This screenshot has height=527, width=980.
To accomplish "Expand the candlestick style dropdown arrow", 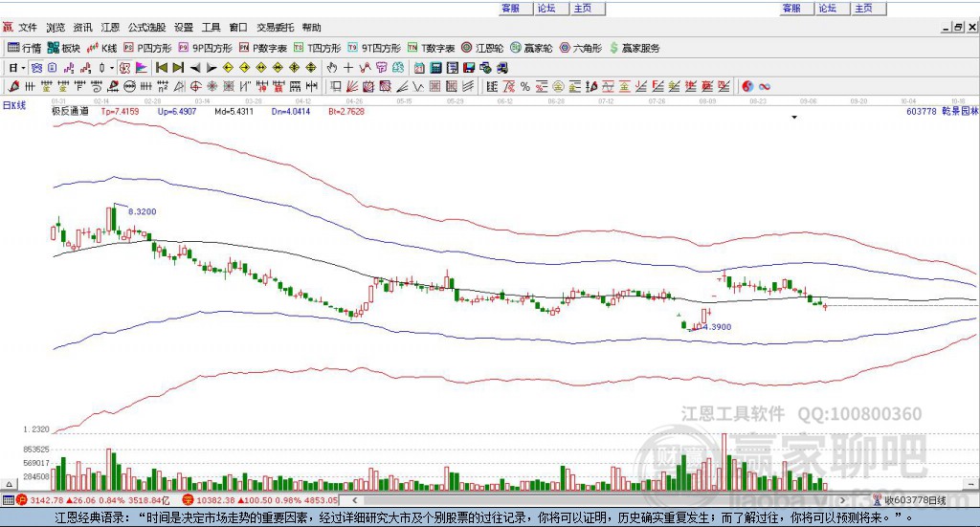I will point(112,68).
